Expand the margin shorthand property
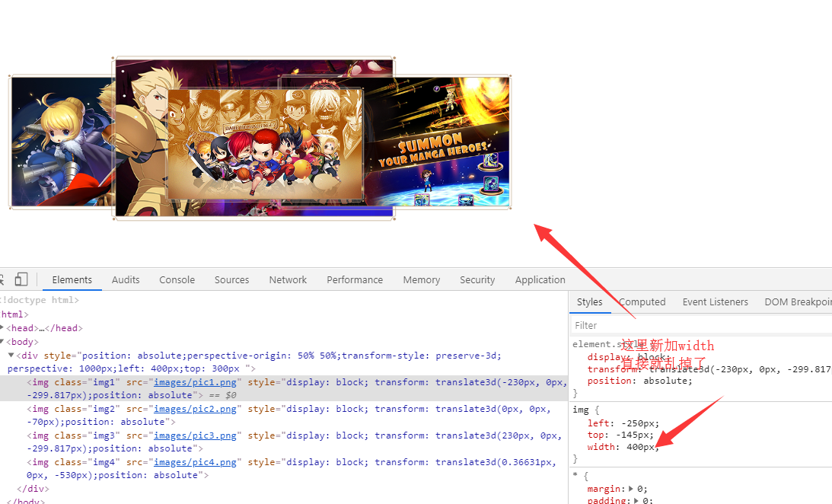 click(x=631, y=489)
